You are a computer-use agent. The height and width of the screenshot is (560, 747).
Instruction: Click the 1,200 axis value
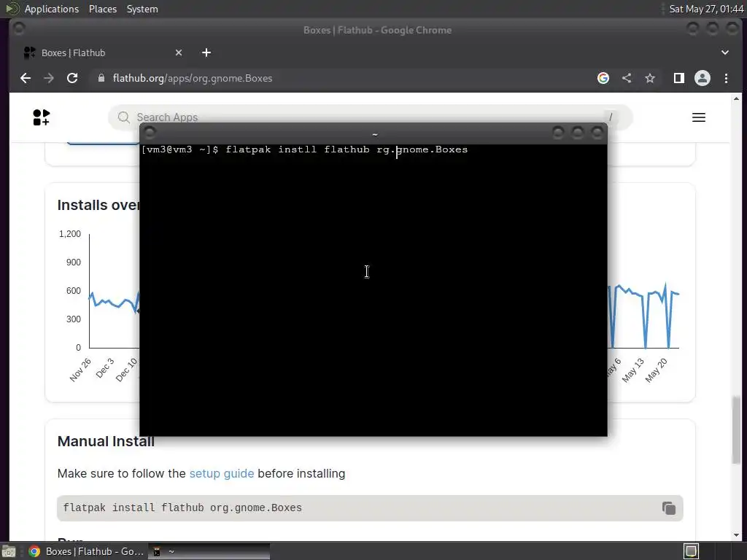pyautogui.click(x=70, y=234)
